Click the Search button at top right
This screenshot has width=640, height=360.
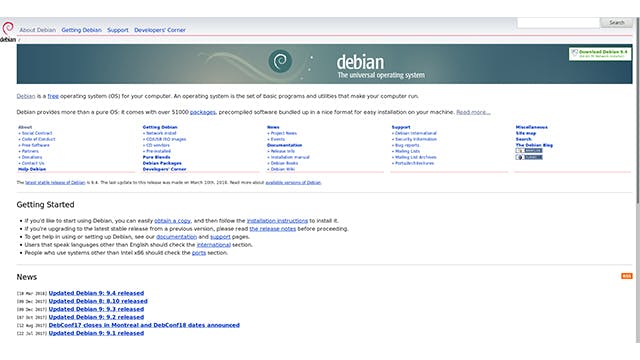[x=616, y=22]
